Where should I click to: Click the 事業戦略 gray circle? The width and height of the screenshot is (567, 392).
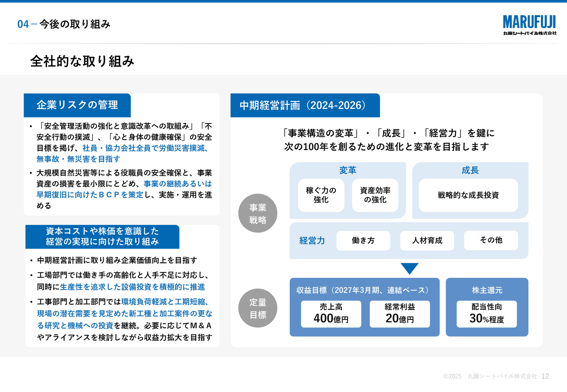pyautogui.click(x=258, y=213)
